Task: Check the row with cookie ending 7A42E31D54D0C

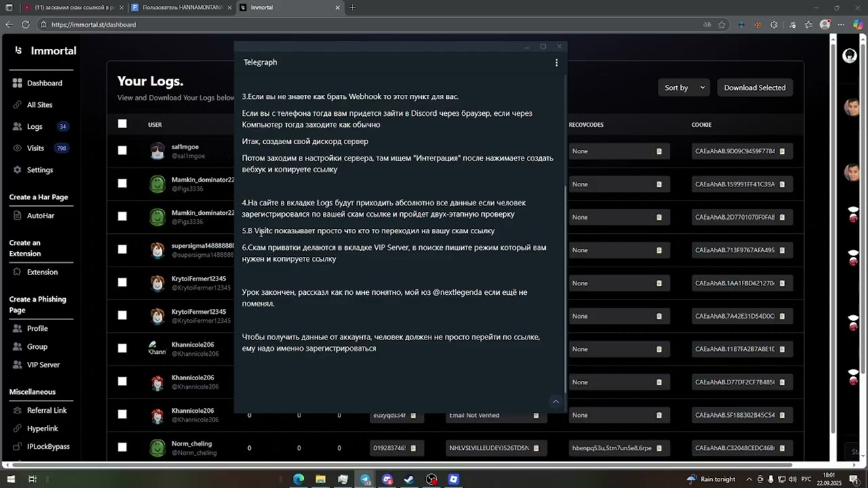Action: click(x=122, y=315)
